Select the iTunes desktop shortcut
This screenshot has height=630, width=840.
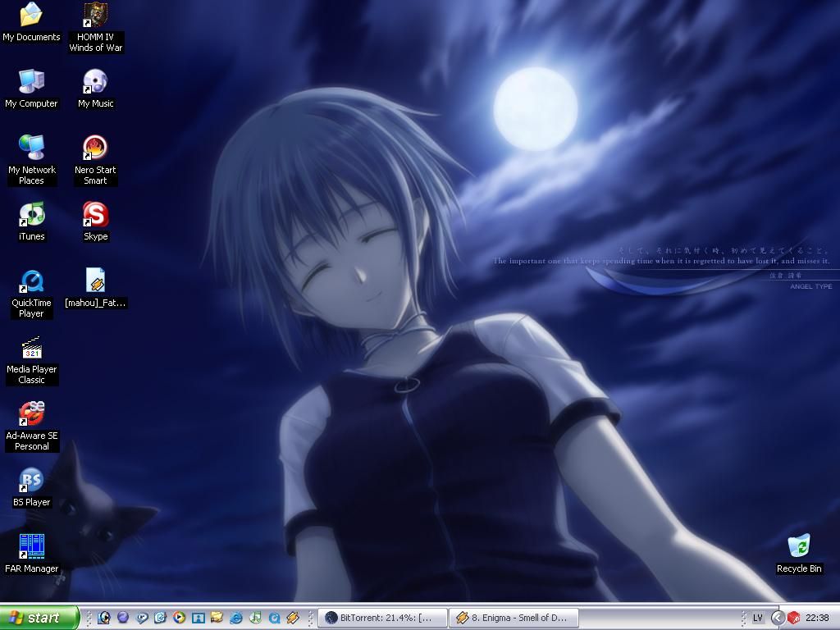click(x=31, y=214)
